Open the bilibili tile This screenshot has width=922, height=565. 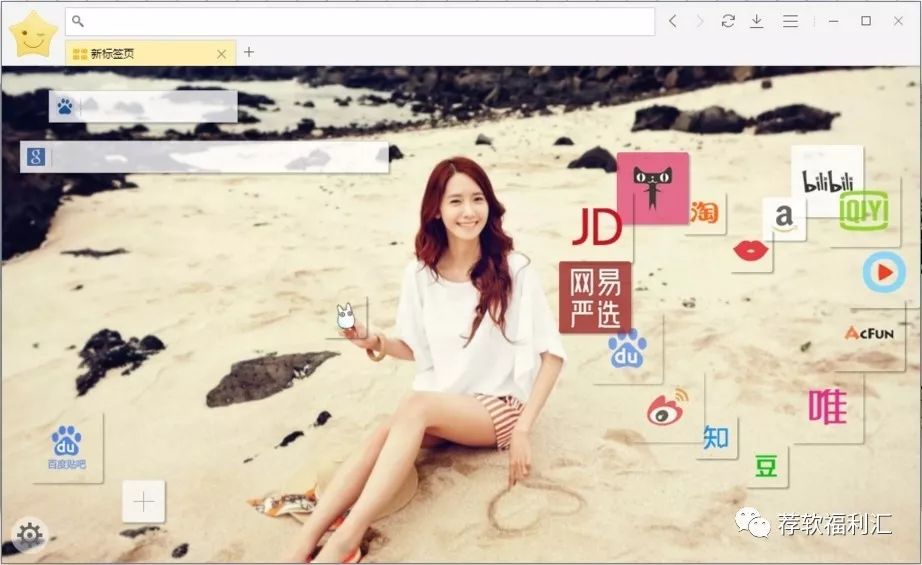(x=828, y=180)
